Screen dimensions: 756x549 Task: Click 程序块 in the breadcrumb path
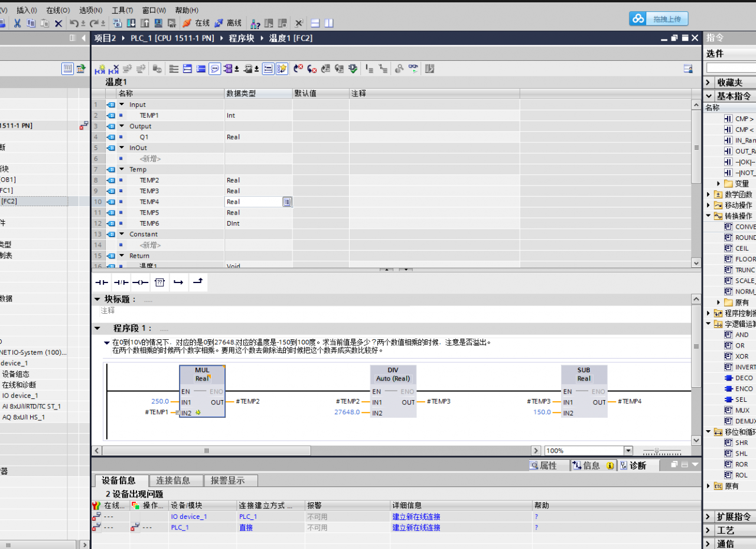(242, 38)
